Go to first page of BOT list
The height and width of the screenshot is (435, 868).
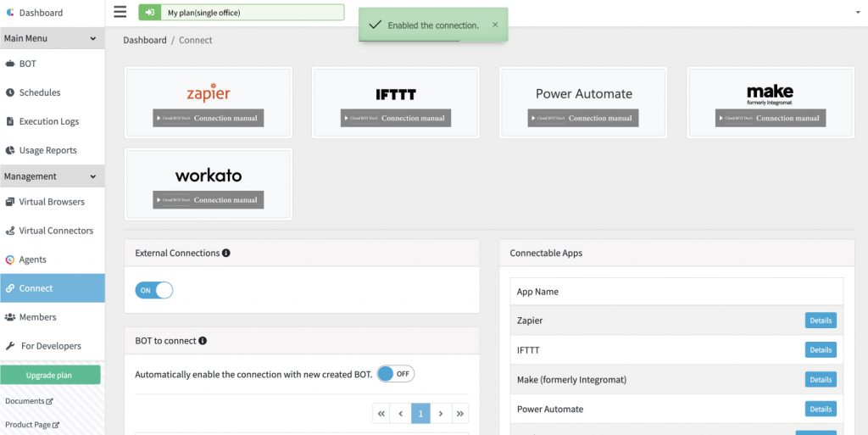pos(381,414)
